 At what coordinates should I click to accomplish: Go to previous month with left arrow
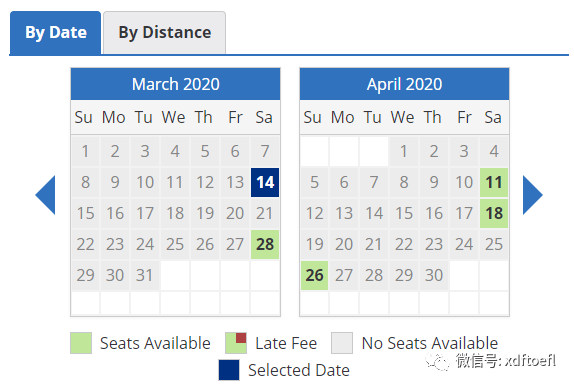pos(45,195)
